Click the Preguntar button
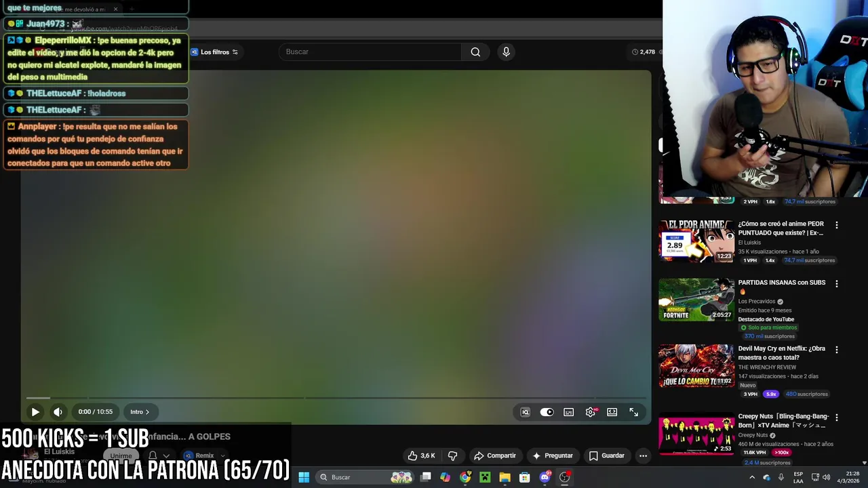Screen dimensions: 868x488 tap(553, 455)
